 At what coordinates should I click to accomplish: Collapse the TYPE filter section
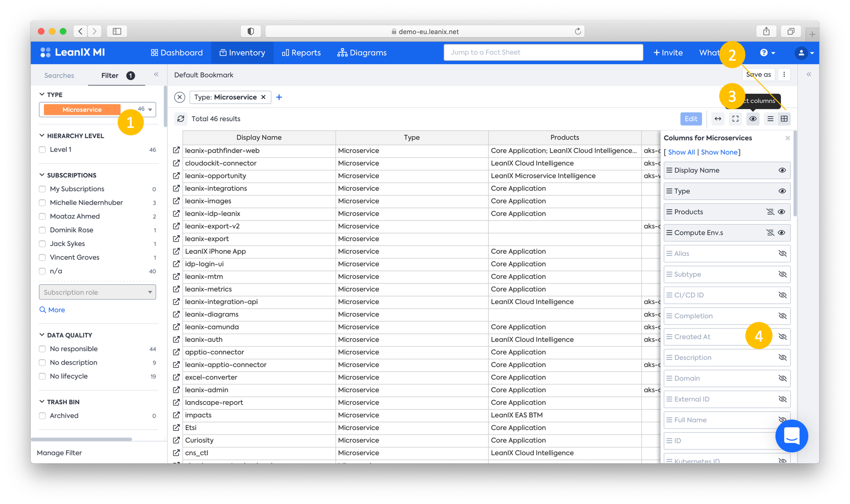point(42,94)
